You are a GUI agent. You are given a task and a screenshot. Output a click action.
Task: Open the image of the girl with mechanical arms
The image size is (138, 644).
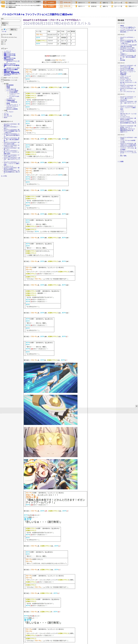(51, 474)
